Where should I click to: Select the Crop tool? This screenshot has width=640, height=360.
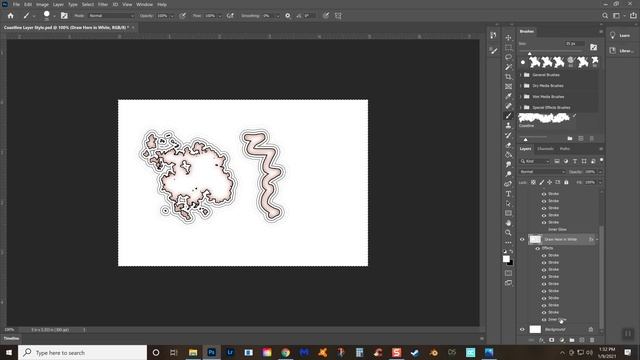tap(508, 77)
